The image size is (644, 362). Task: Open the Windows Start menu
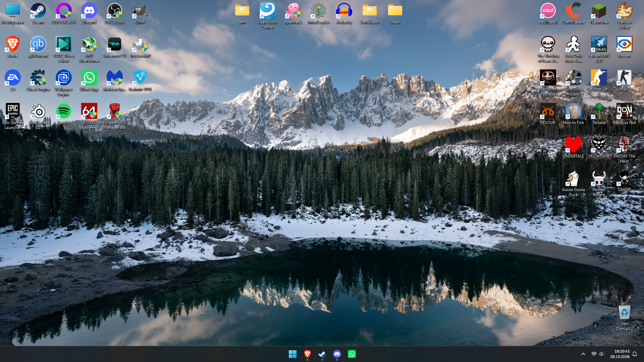[292, 354]
